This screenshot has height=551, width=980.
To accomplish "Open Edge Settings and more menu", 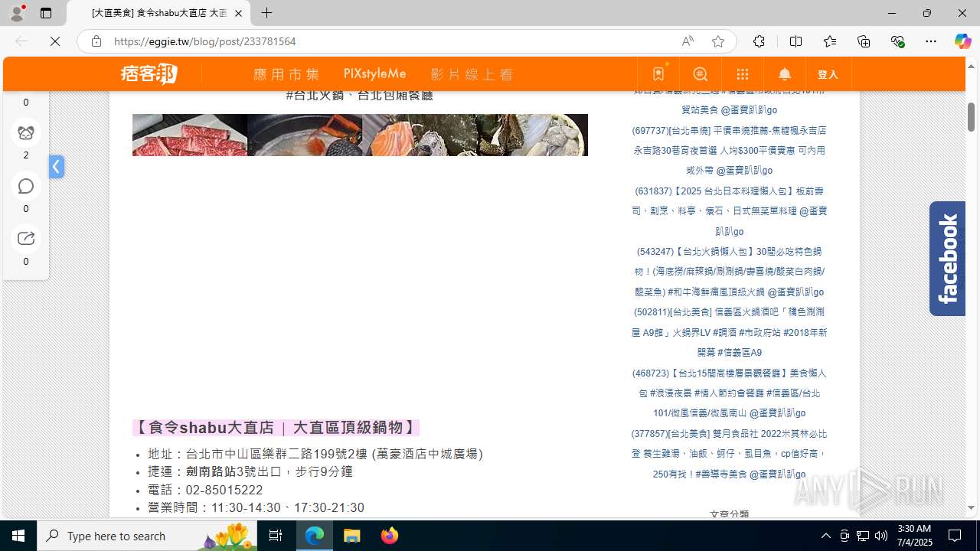I will [931, 41].
